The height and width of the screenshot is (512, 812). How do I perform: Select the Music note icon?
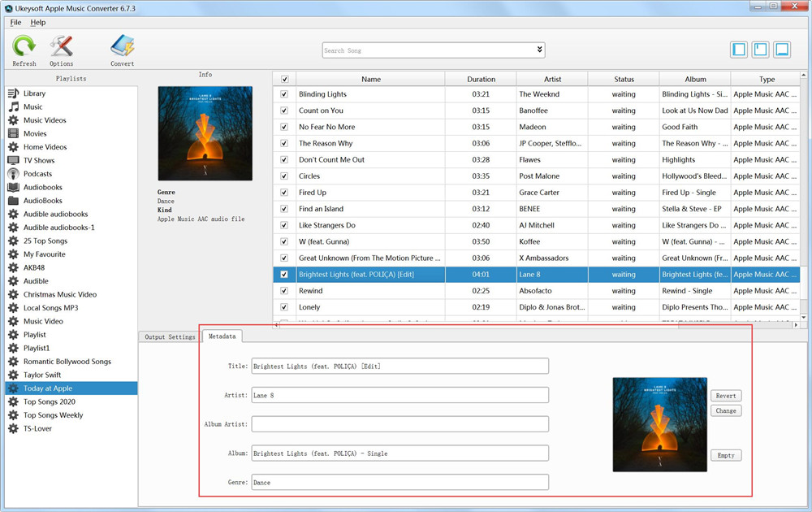click(x=14, y=106)
